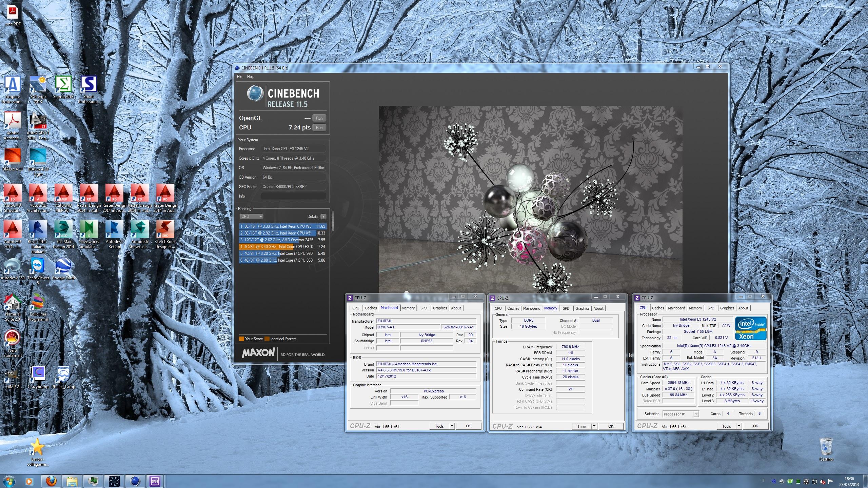Open Tools dropdown arrow in Mainboard CPU-Z window

pyautogui.click(x=452, y=426)
